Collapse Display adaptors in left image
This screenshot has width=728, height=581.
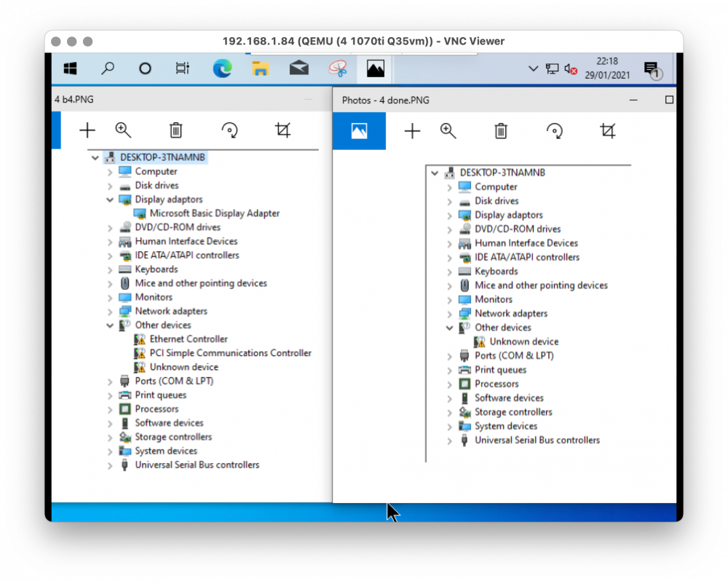110,199
